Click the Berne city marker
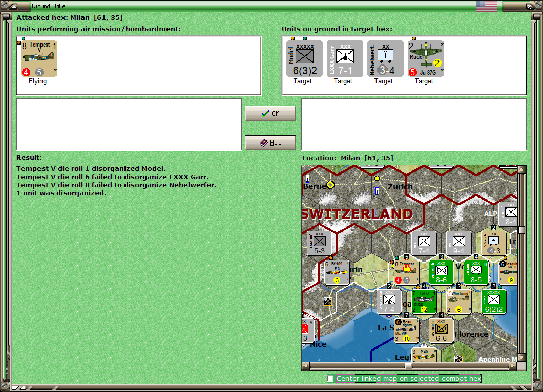Viewport: 543px width, 392px height. 330,185
